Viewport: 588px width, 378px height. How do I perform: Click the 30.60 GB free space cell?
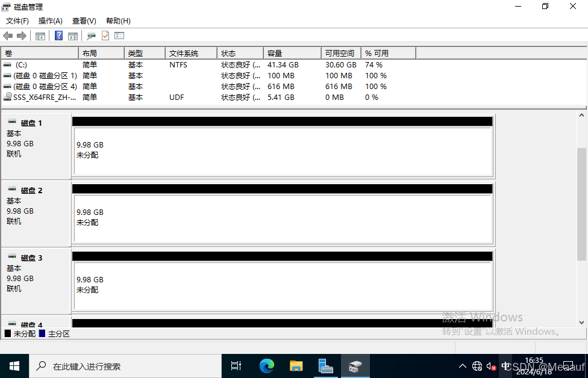coord(341,65)
